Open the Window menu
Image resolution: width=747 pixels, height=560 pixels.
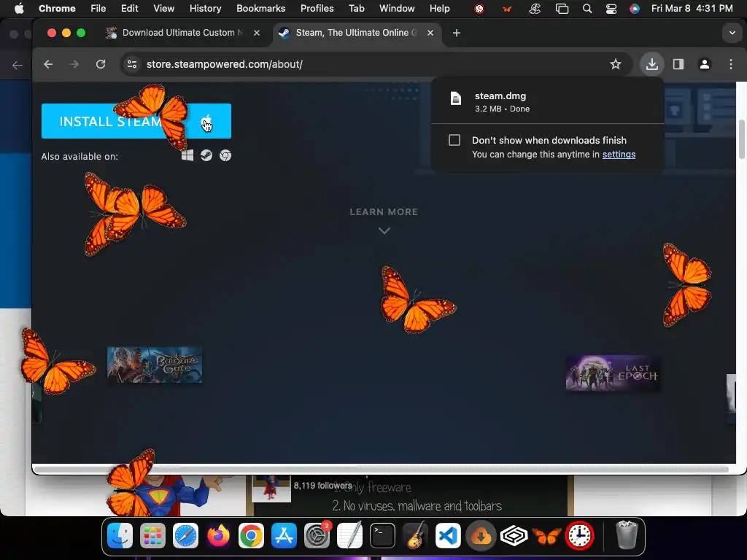[x=397, y=8]
